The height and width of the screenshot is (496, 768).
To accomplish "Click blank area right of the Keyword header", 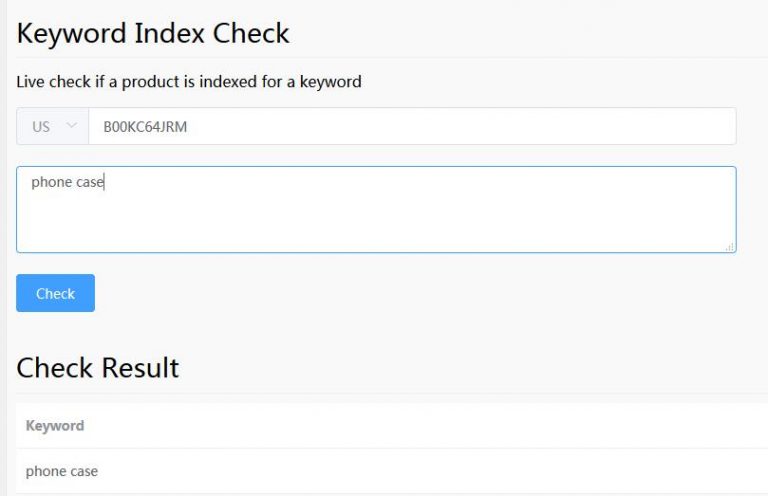I will click(x=426, y=425).
